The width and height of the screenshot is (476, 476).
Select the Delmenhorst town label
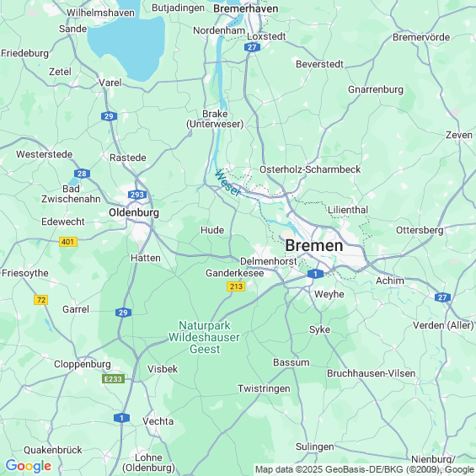pos(269,261)
